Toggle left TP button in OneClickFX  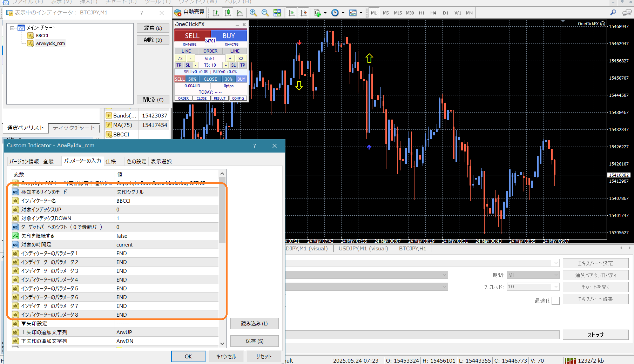pyautogui.click(x=179, y=65)
